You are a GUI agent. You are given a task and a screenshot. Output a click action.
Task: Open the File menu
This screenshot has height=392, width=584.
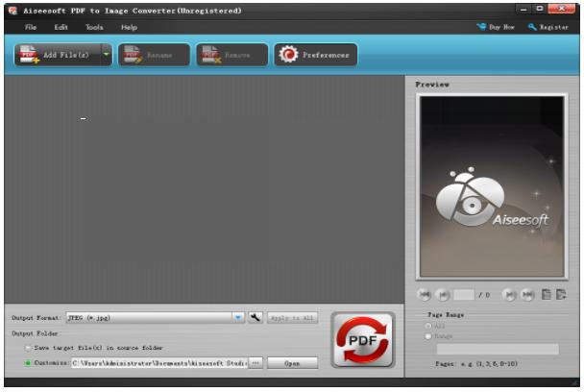tap(31, 27)
